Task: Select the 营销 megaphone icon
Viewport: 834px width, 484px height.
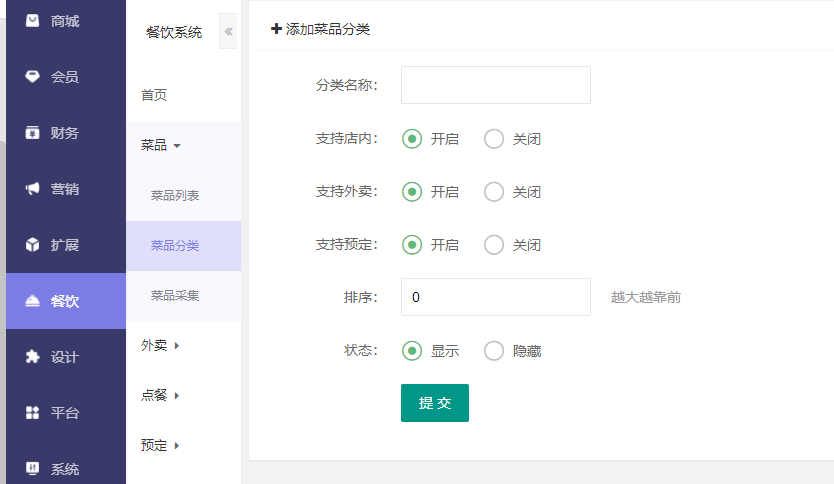Action: 33,188
